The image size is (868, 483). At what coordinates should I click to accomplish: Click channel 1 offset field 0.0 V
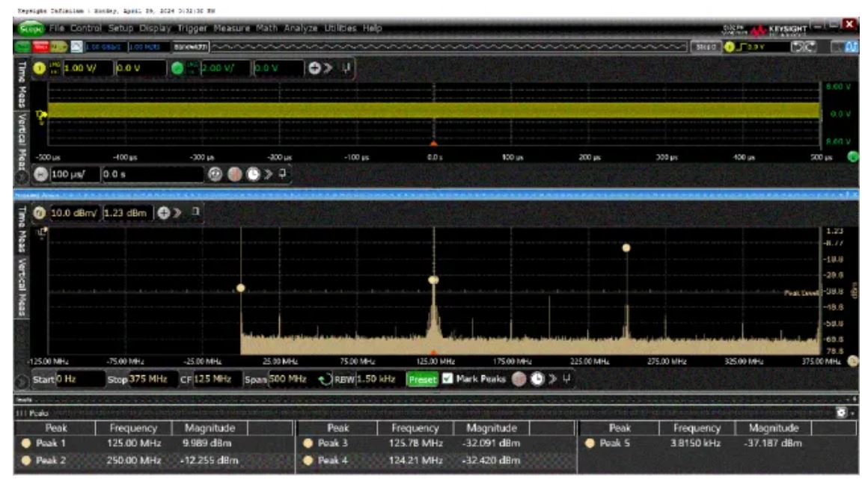tap(141, 68)
